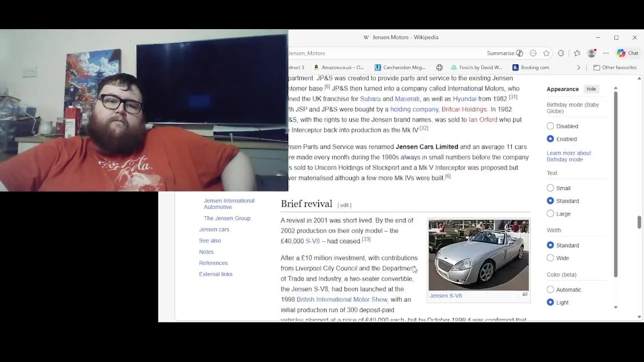The image size is (644, 362).
Task: Open the Fossils by David W bookmark
Action: [x=476, y=67]
